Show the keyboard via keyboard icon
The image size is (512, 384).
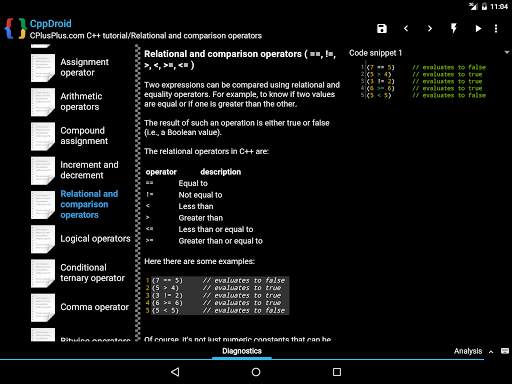tap(505, 351)
